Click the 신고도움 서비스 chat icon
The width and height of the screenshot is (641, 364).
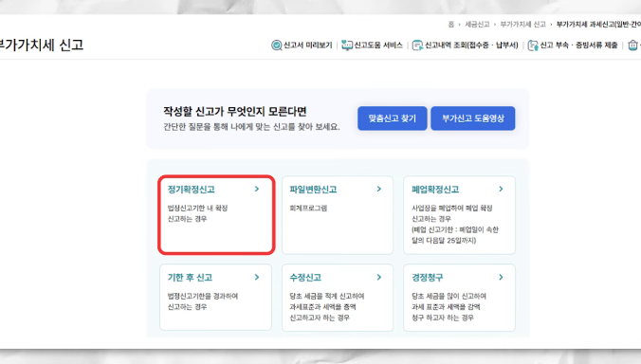coord(347,45)
